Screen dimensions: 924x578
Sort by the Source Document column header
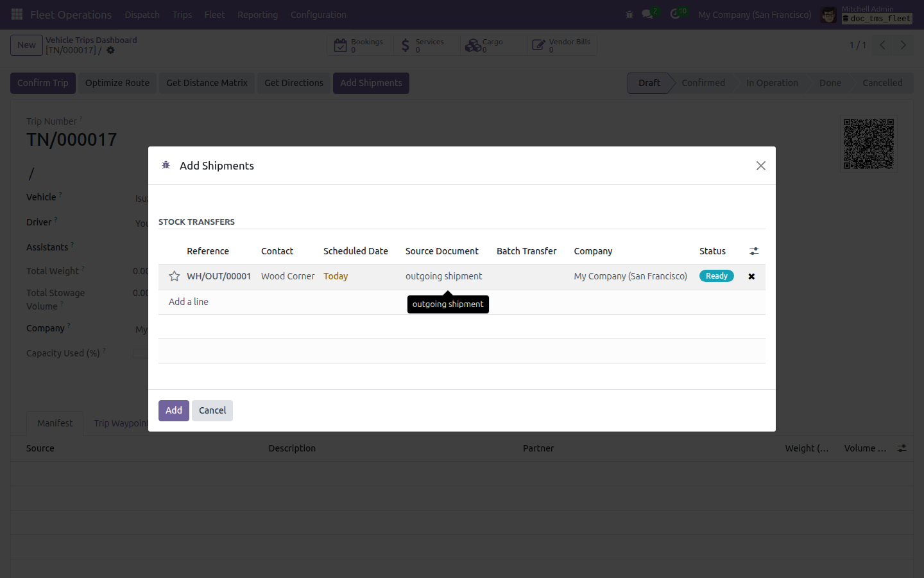441,251
